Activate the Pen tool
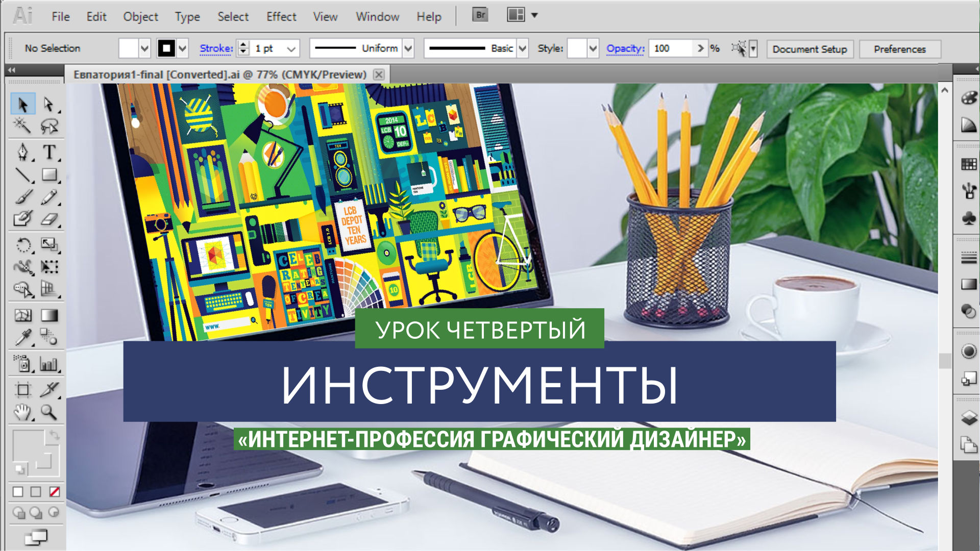980x551 pixels. click(22, 152)
